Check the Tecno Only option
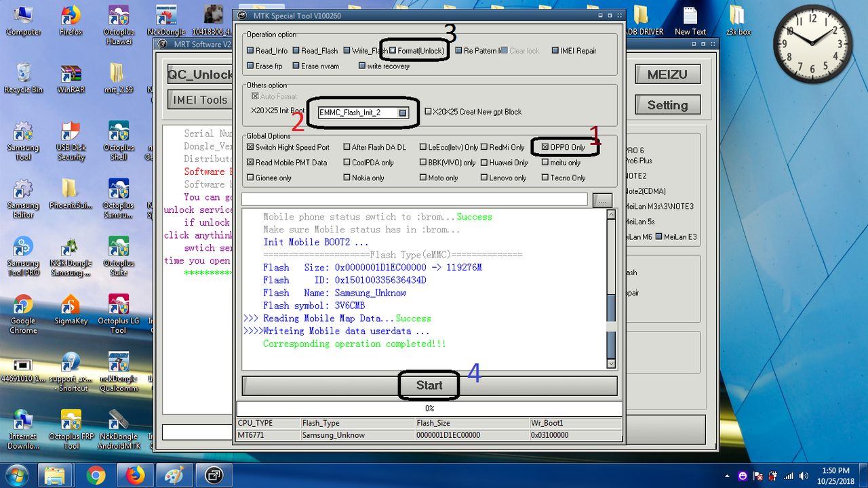Viewport: 868px width, 488px height. click(x=545, y=178)
